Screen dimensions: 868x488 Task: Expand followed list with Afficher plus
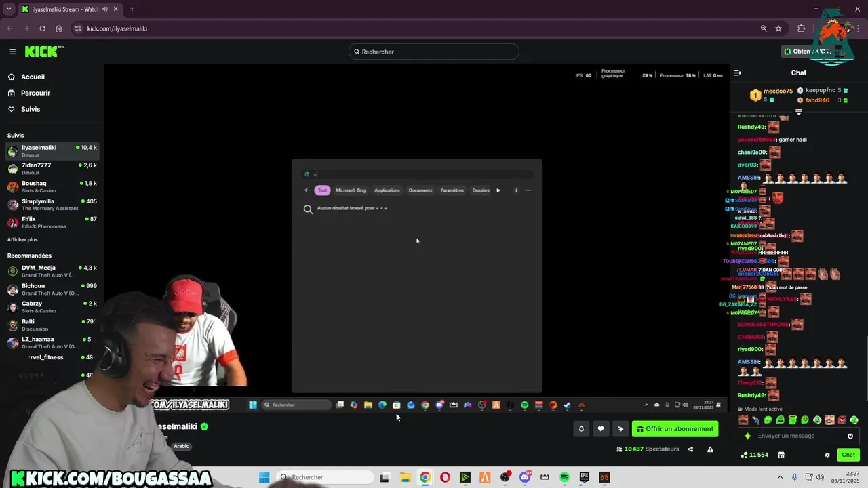(22, 239)
